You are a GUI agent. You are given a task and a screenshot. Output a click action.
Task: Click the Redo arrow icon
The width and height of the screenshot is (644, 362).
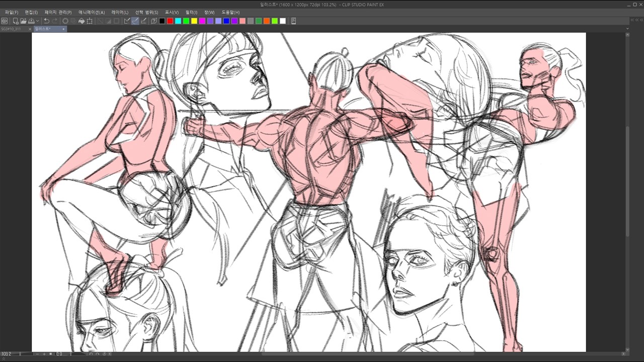pos(54,21)
